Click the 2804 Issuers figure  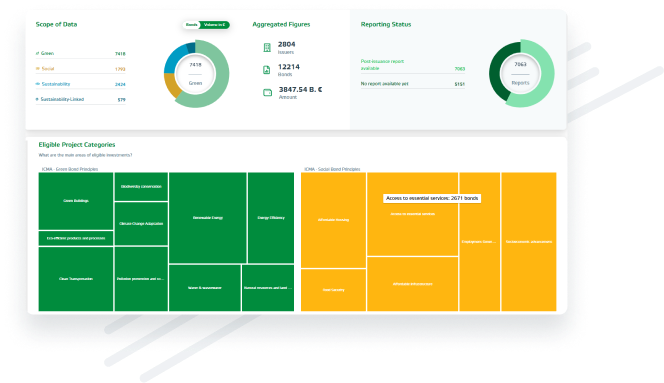click(287, 44)
